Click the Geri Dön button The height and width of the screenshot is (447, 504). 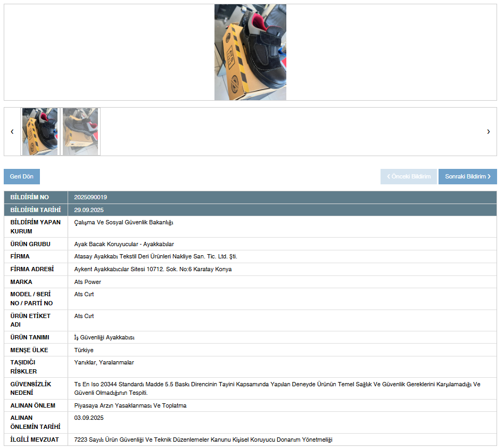22,177
